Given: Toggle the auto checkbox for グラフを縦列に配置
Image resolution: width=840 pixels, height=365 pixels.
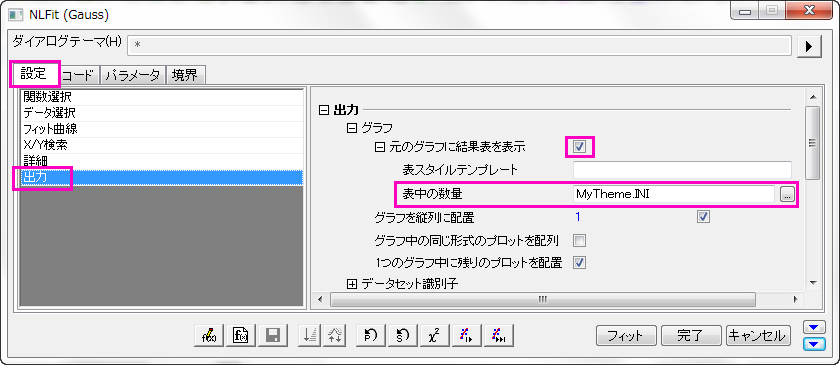Looking at the screenshot, I should pyautogui.click(x=703, y=217).
